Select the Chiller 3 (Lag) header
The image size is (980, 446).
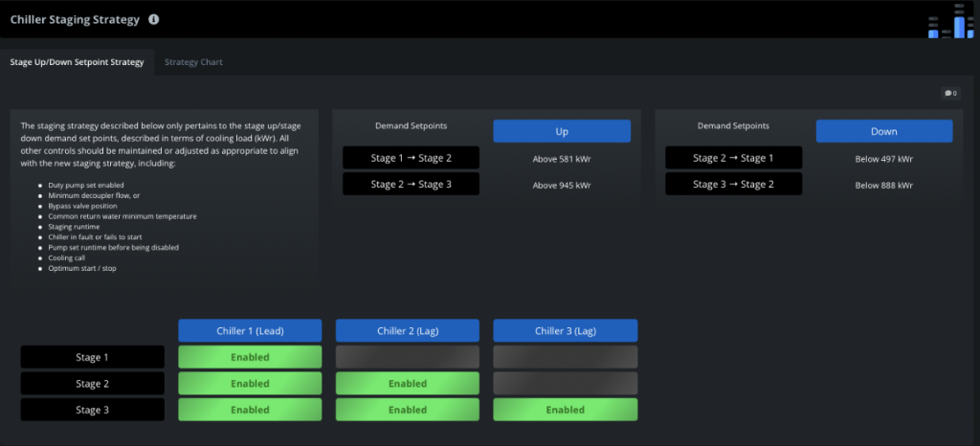point(565,330)
